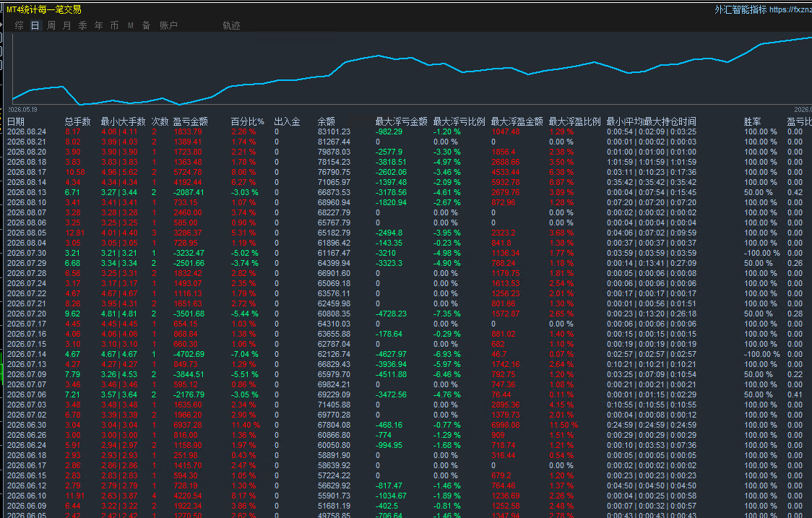Click balance value 76790.75
Viewport: 812px width, 518px height.
tap(334, 173)
